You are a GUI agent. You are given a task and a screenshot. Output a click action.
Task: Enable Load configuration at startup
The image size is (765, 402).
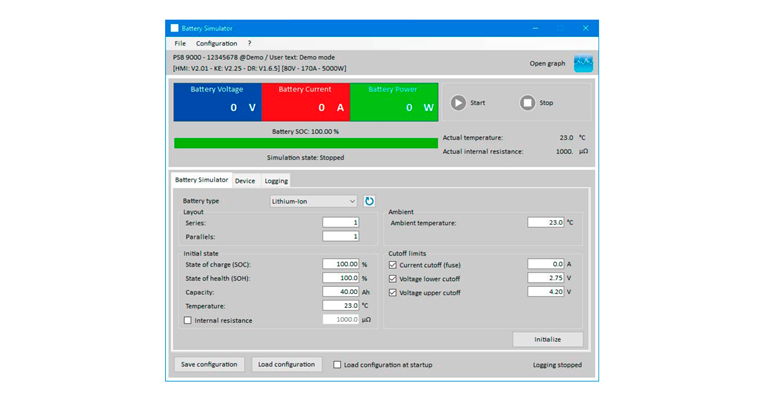(x=337, y=365)
